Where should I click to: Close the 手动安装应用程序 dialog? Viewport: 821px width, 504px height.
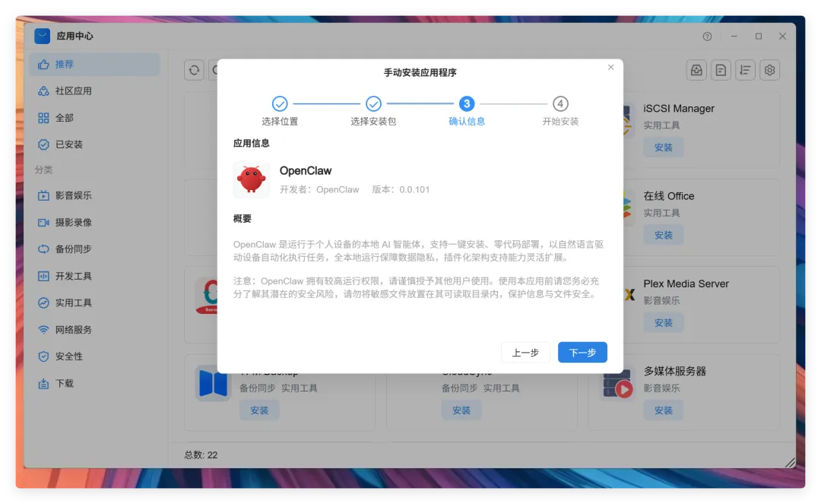pos(610,67)
